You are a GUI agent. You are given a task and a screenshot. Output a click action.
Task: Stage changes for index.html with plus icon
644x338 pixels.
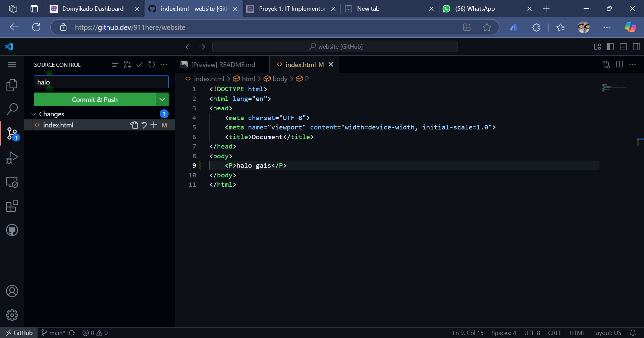(154, 125)
